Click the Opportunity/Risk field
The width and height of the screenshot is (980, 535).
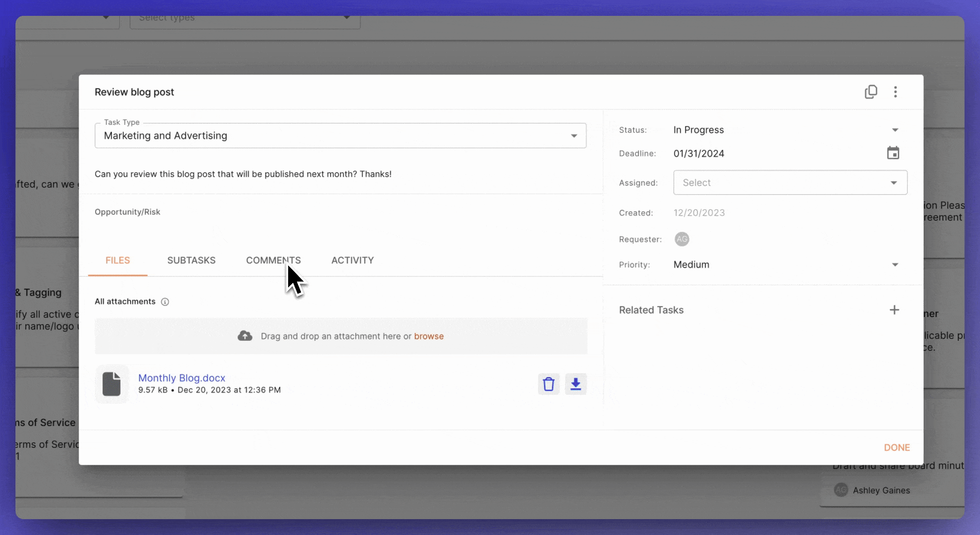click(x=127, y=212)
